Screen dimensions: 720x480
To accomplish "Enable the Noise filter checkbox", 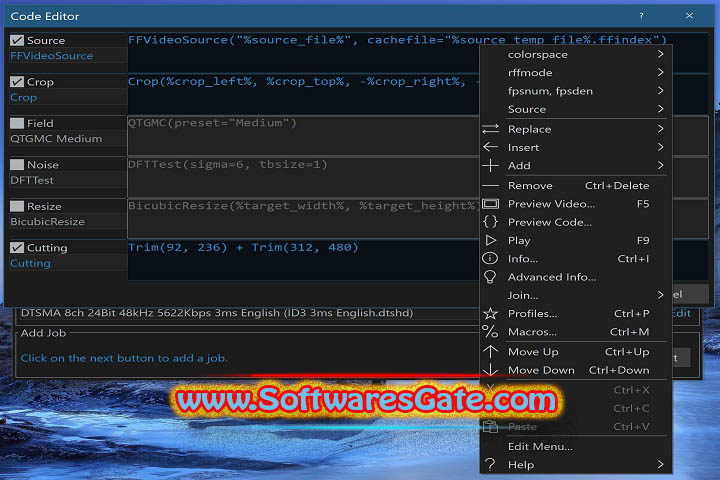I will point(17,164).
